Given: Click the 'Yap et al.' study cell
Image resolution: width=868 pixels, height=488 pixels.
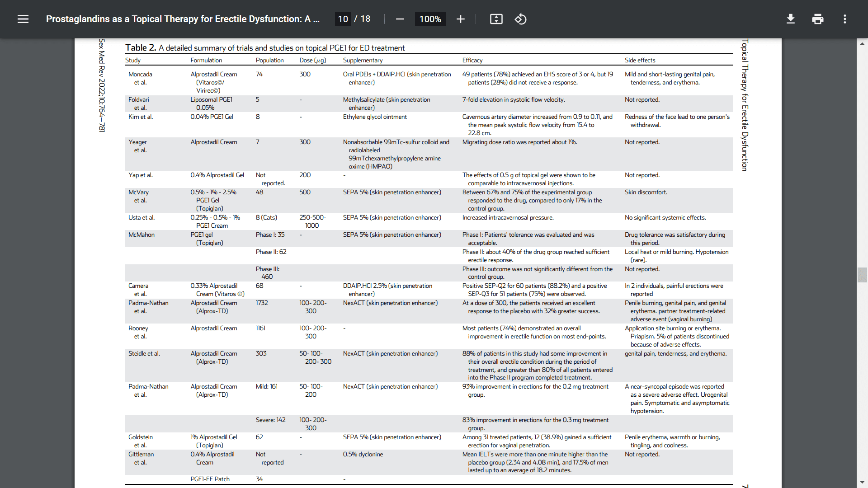Looking at the screenshot, I should 141,175.
